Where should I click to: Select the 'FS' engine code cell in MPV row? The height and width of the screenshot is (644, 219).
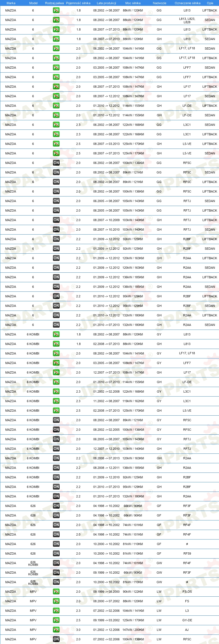(x=187, y=601)
